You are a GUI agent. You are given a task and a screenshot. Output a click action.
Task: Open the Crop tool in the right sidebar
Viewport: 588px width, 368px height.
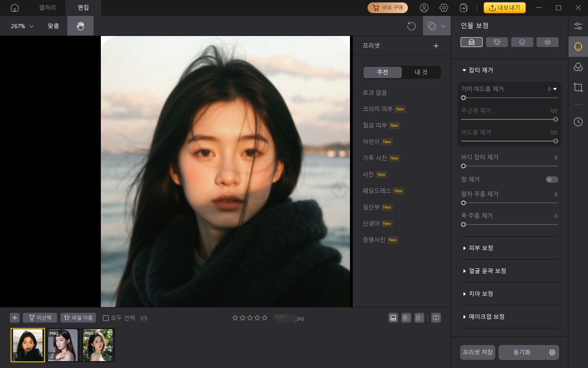[x=578, y=88]
